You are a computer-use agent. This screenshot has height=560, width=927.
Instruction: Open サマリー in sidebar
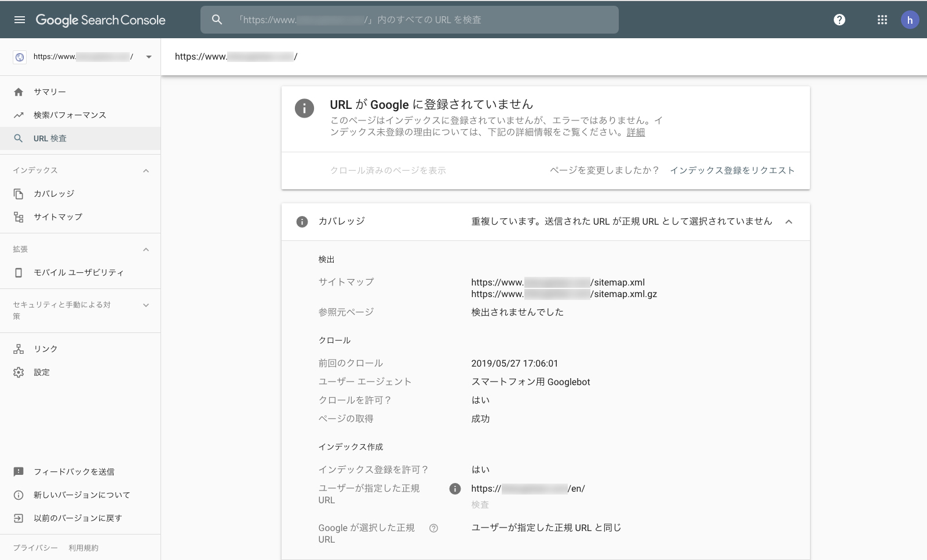click(80, 92)
